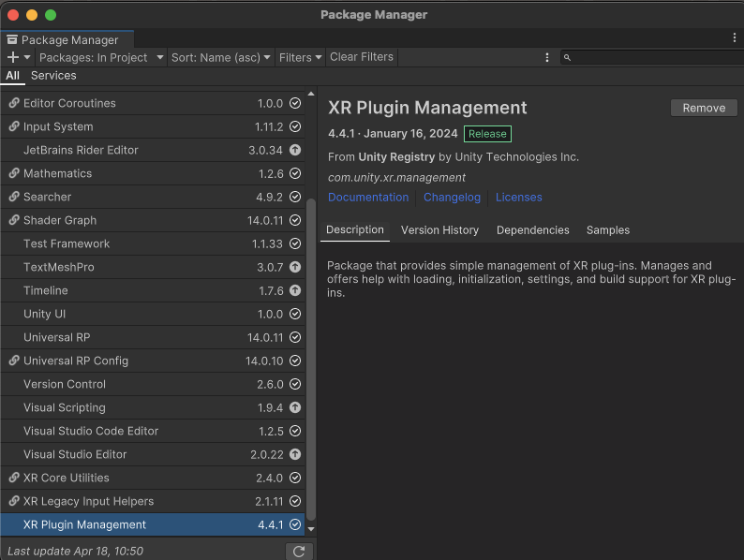Click Mathematics installed checkmark icon

click(295, 173)
